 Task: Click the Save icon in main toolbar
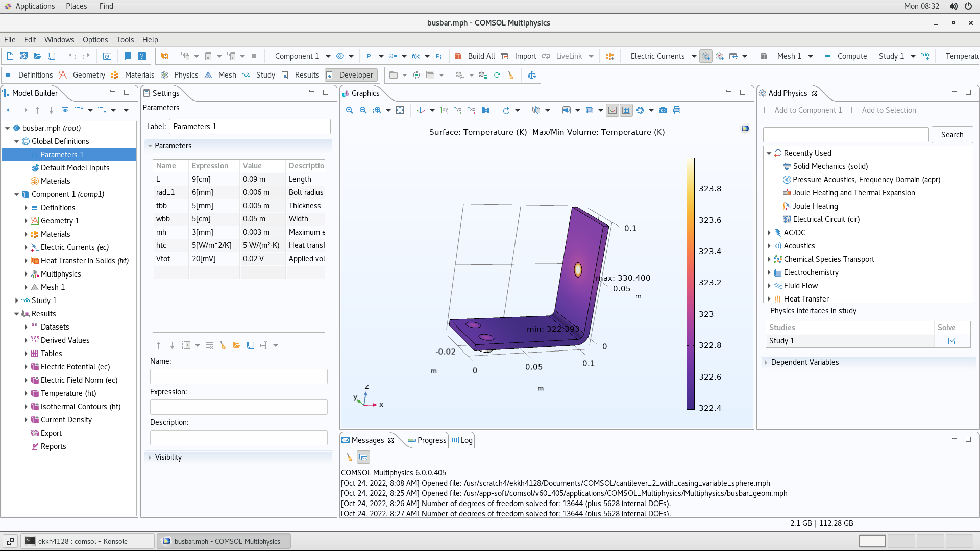pyautogui.click(x=51, y=56)
